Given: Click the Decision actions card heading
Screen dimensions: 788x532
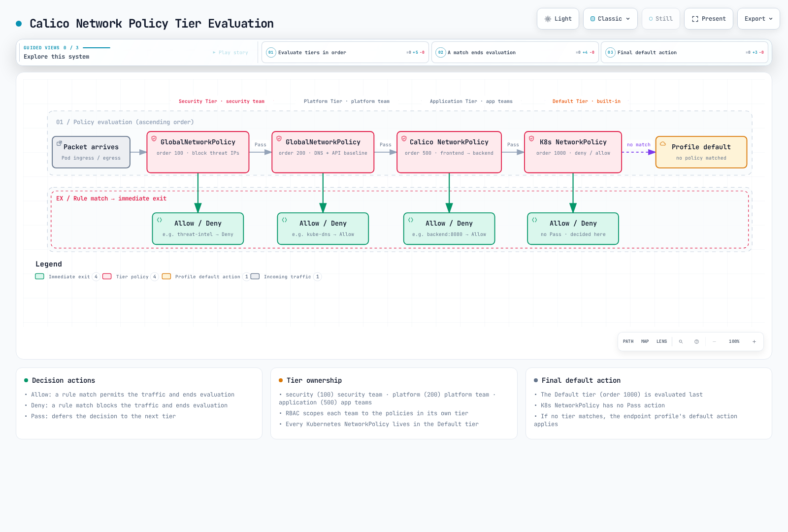Looking at the screenshot, I should coord(64,380).
